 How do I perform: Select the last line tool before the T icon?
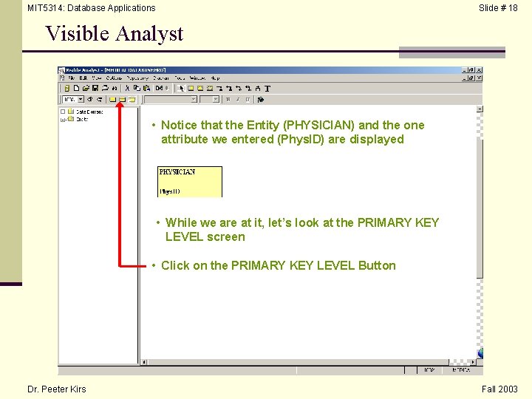pyautogui.click(x=258, y=89)
